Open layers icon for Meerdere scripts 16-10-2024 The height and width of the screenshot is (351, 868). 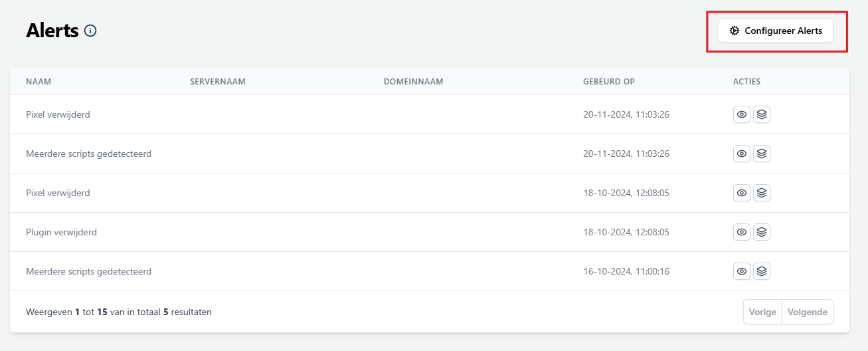[762, 271]
